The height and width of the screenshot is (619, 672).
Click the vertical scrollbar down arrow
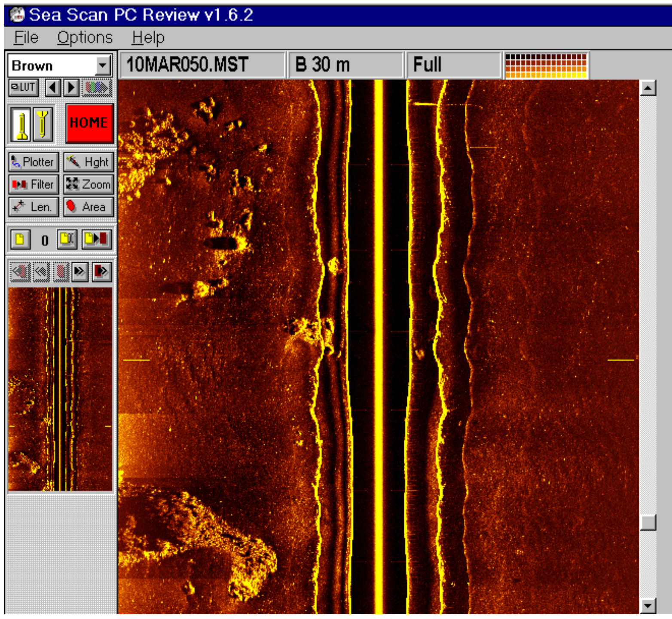click(x=648, y=606)
